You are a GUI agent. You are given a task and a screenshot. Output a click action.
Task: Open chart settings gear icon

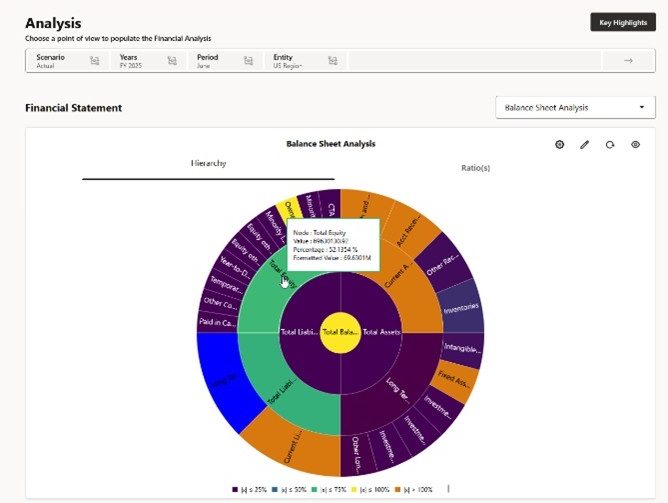pyautogui.click(x=559, y=144)
